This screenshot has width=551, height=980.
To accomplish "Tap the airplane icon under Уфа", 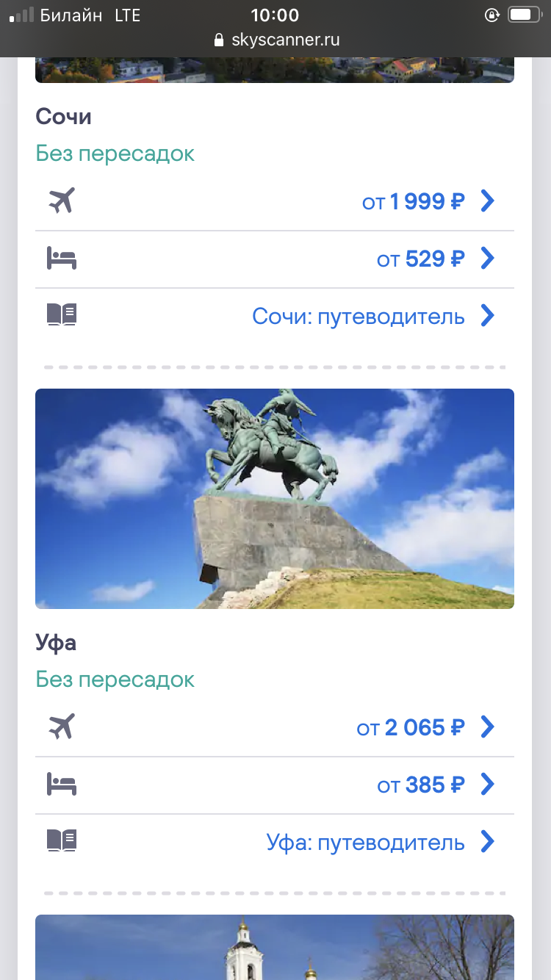I will [x=62, y=727].
